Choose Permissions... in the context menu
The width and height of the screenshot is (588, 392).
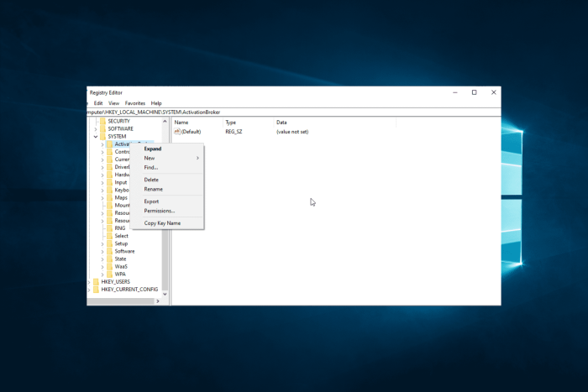click(x=167, y=211)
